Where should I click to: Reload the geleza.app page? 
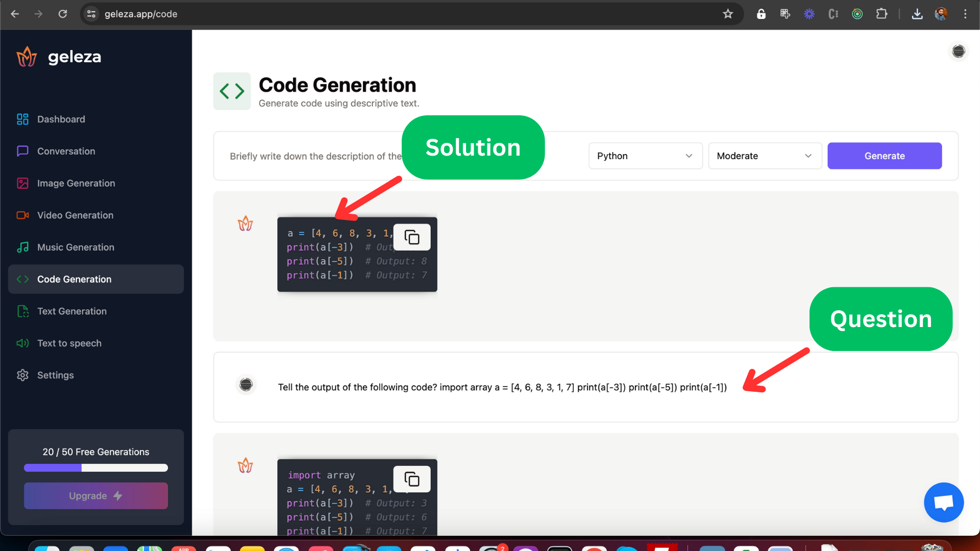tap(63, 14)
